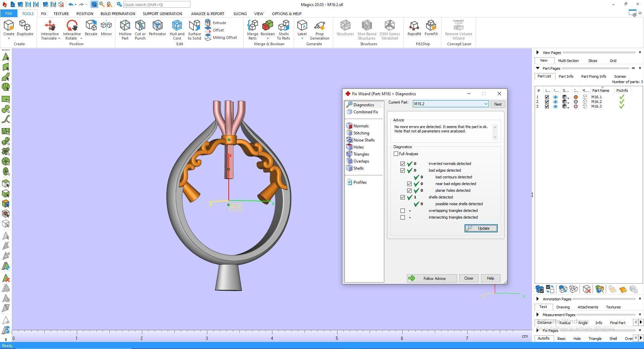
Task: Switch to the Part Info tab
Action: (x=566, y=76)
